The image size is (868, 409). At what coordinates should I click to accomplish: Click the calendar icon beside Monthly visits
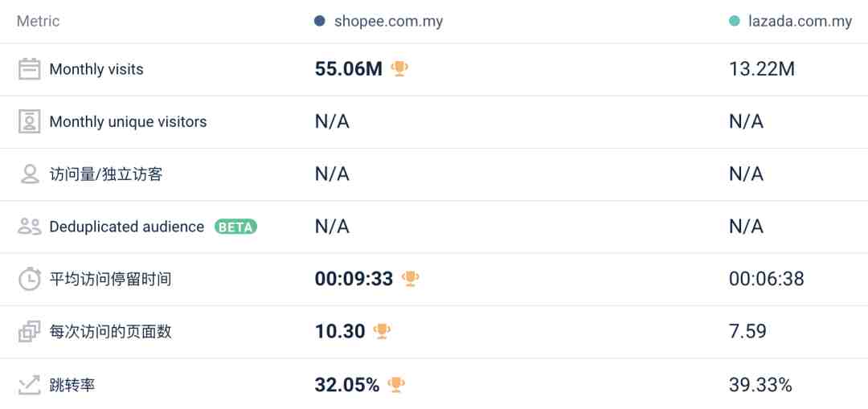pos(30,69)
